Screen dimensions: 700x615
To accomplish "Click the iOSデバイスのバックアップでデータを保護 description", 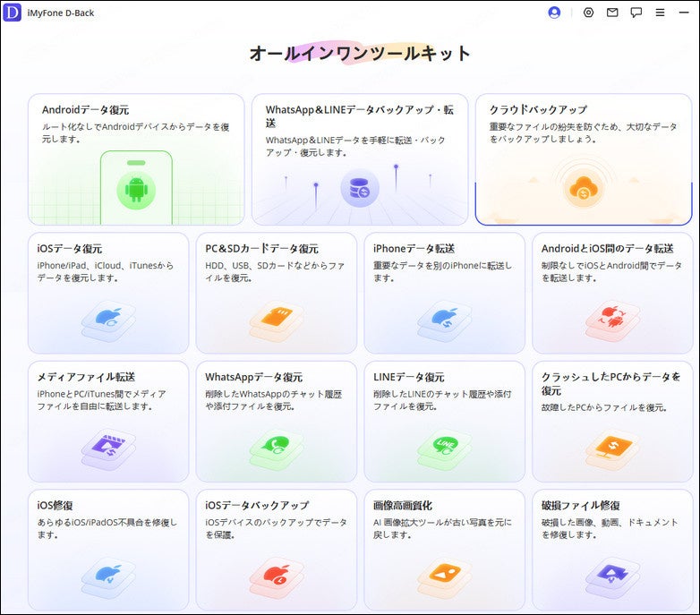I will coord(276,529).
